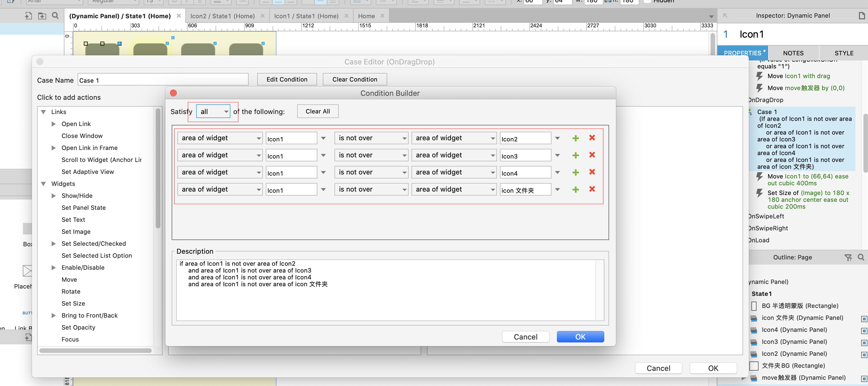
Task: Remove the icon 文件夹 condition row
Action: coord(592,189)
